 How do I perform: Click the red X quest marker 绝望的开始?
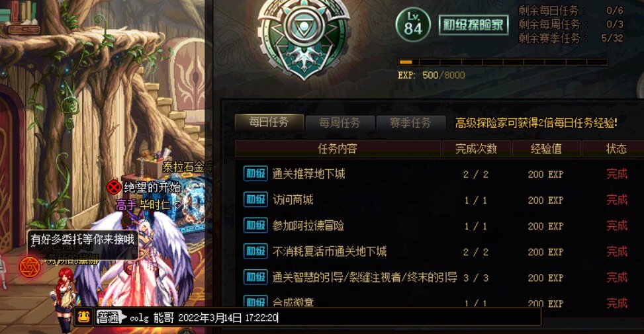click(114, 188)
